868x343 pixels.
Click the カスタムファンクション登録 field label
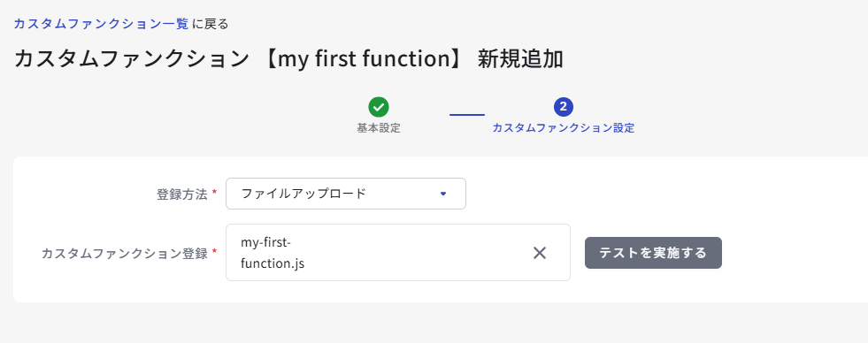coord(125,254)
